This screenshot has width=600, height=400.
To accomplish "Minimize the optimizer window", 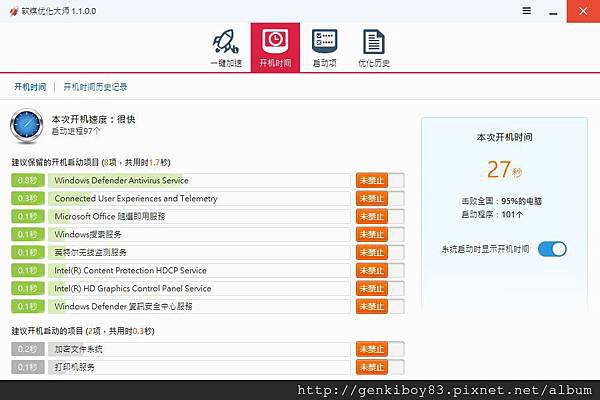I will [x=553, y=13].
